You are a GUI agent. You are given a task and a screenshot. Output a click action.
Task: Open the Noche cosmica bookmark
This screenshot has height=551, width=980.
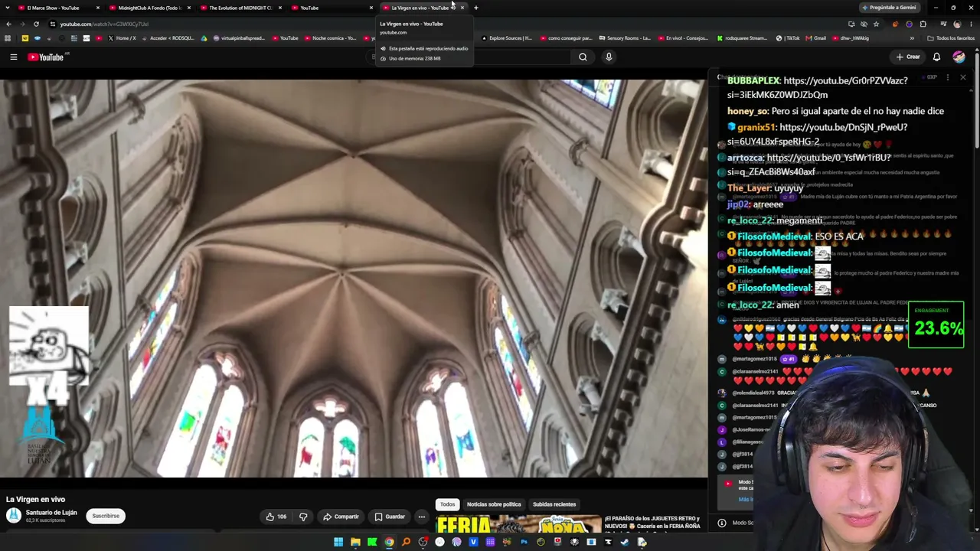(331, 38)
